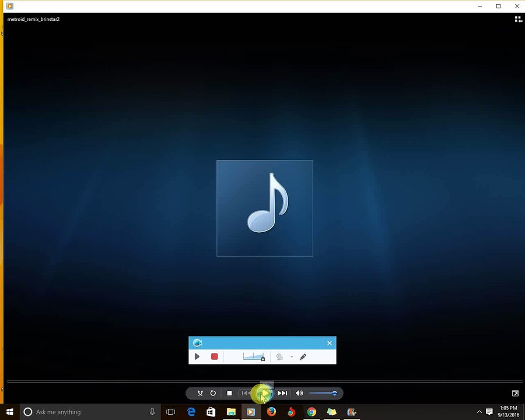The width and height of the screenshot is (525, 420).
Task: Click the round blue play button
Action: pyautogui.click(x=264, y=393)
